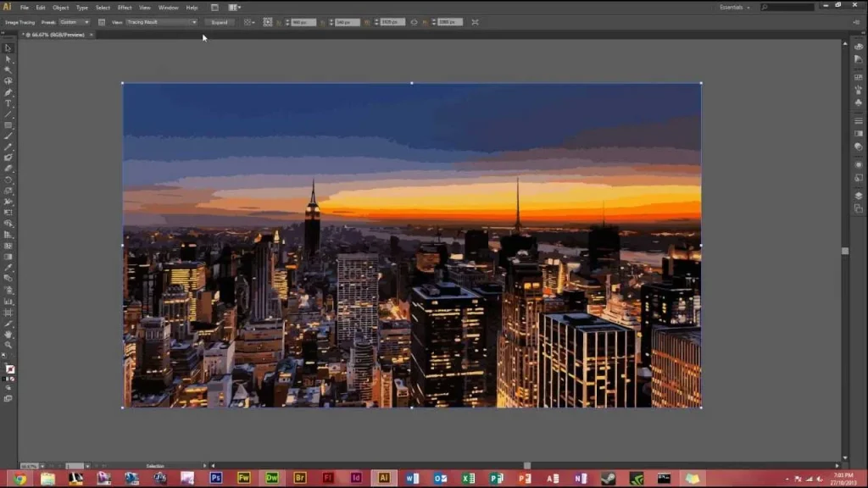Select the Free Transform tool

point(8,213)
